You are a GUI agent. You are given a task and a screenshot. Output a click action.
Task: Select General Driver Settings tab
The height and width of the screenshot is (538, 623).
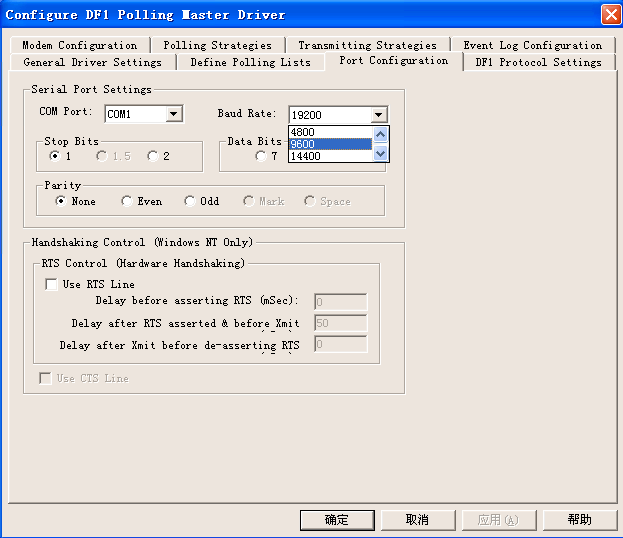pyautogui.click(x=92, y=62)
